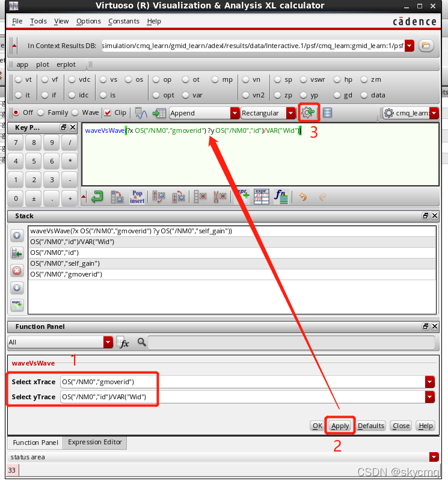Click the evaluate buffer and plot icon
Viewport: 448px width, 484px height.
click(141, 113)
